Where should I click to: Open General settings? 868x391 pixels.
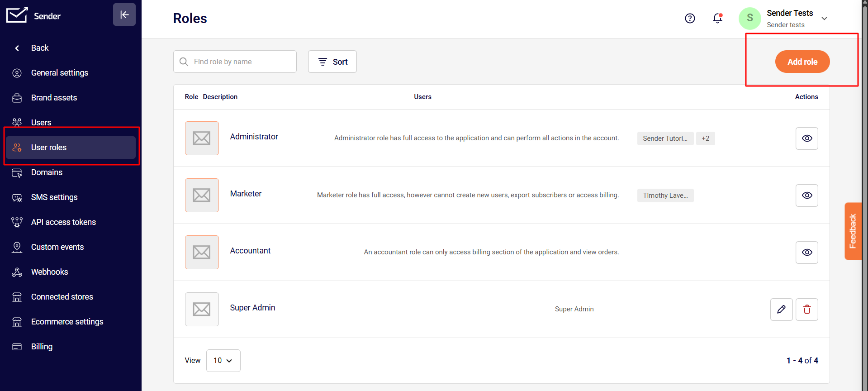[x=71, y=73]
